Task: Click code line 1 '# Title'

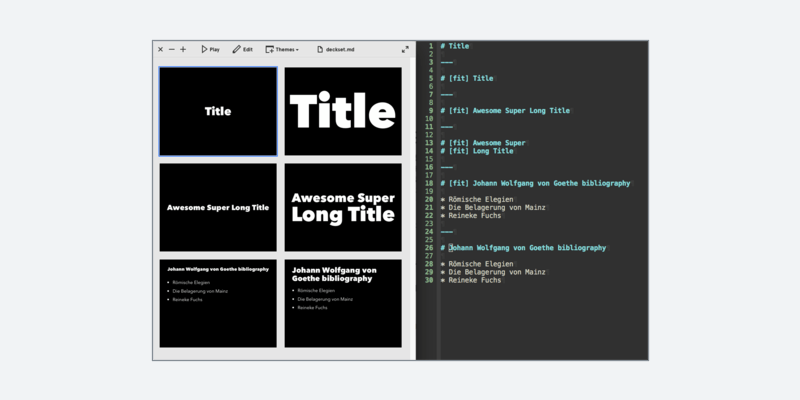Action: point(455,46)
